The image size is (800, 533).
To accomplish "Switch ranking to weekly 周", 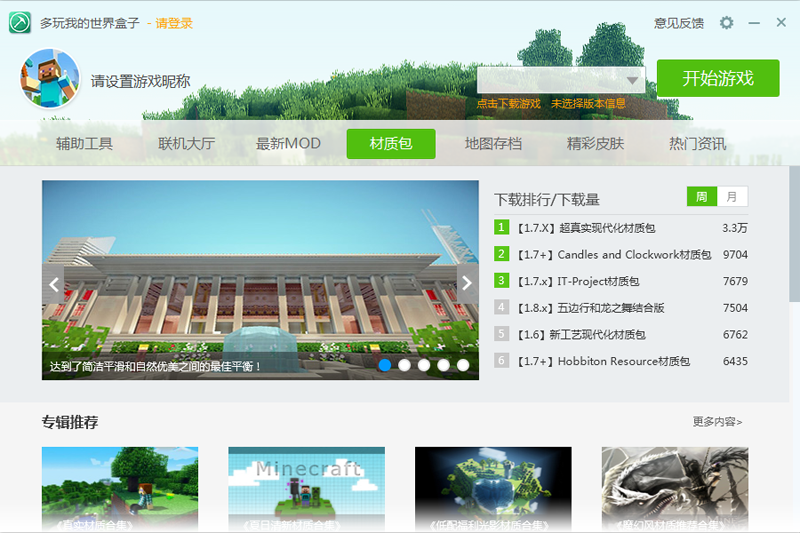I will pyautogui.click(x=702, y=196).
